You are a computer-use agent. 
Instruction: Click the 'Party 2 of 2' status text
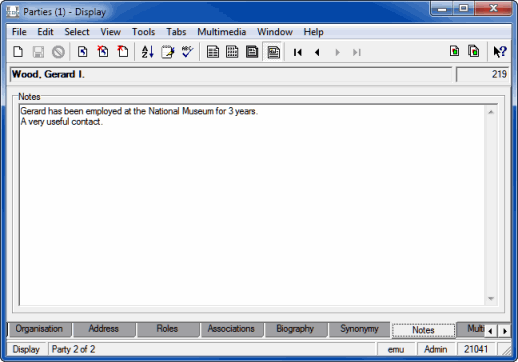(74, 349)
